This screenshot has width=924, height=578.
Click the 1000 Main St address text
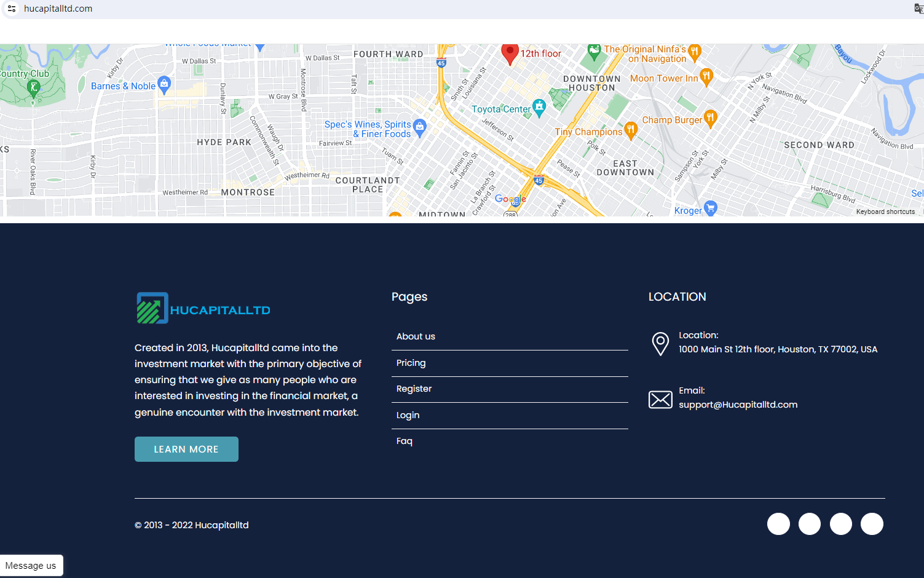tap(778, 349)
